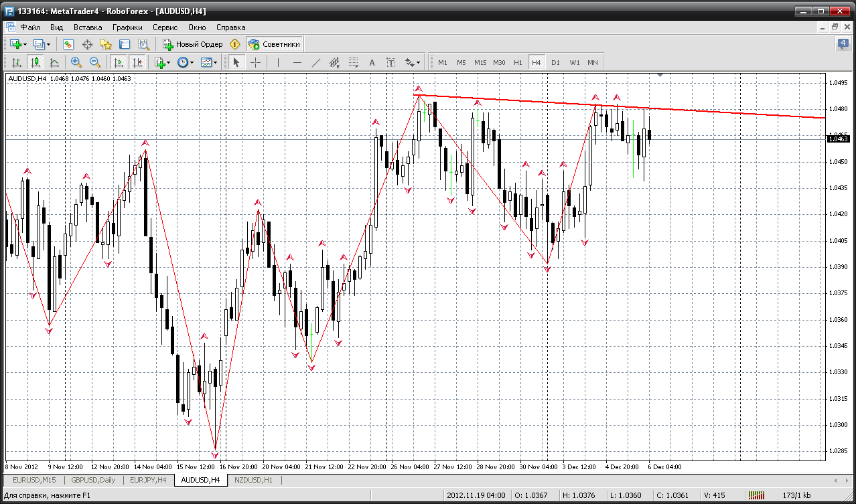Open the Сервис menu
Viewport: 856px width, 504px height.
point(165,27)
